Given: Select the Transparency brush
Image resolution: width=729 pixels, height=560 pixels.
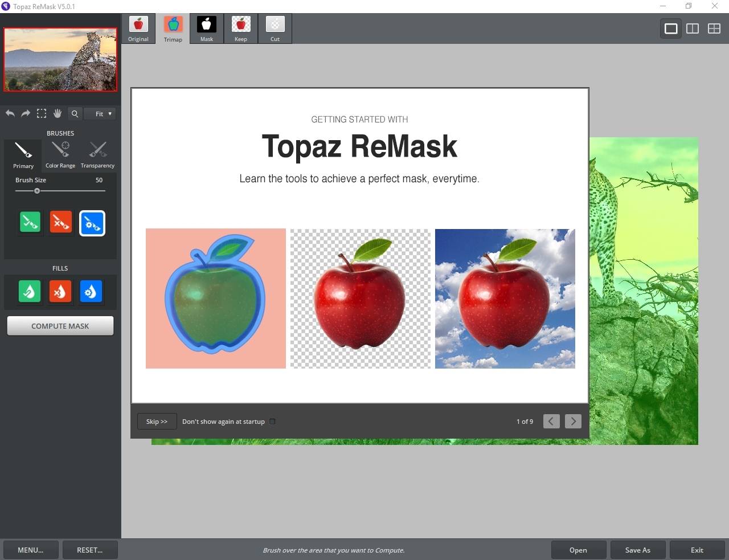Looking at the screenshot, I should pos(97,156).
